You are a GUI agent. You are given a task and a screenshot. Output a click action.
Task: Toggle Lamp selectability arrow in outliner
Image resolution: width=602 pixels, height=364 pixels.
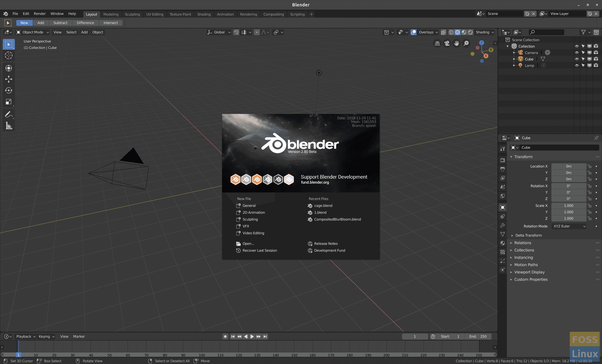coord(583,65)
